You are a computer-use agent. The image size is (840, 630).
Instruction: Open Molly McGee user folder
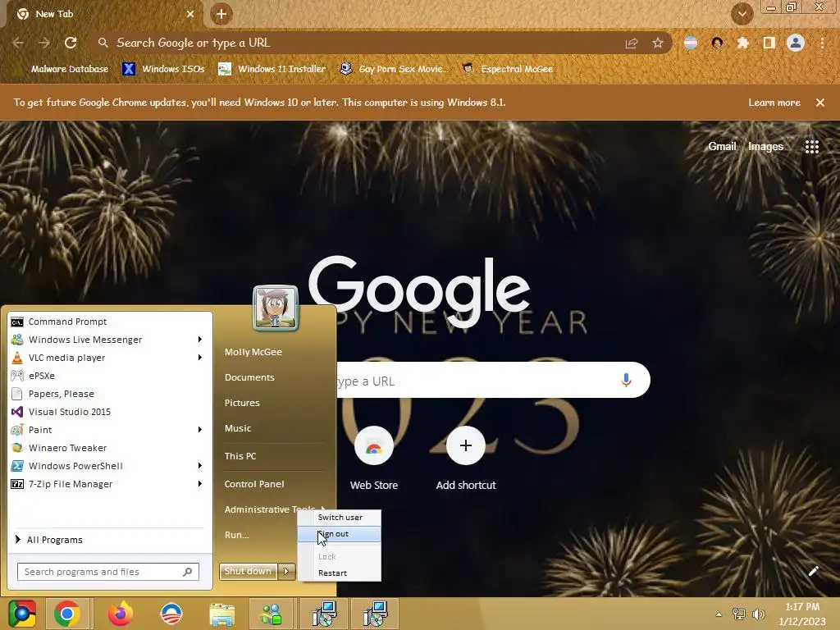253,352
